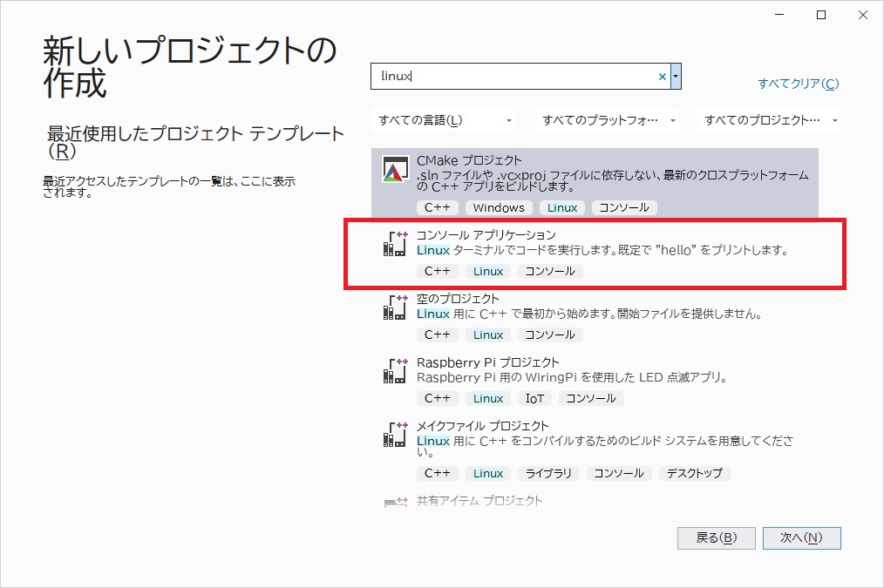Click the コンソール tag under CMake project
This screenshot has height=588, width=884.
tap(624, 208)
